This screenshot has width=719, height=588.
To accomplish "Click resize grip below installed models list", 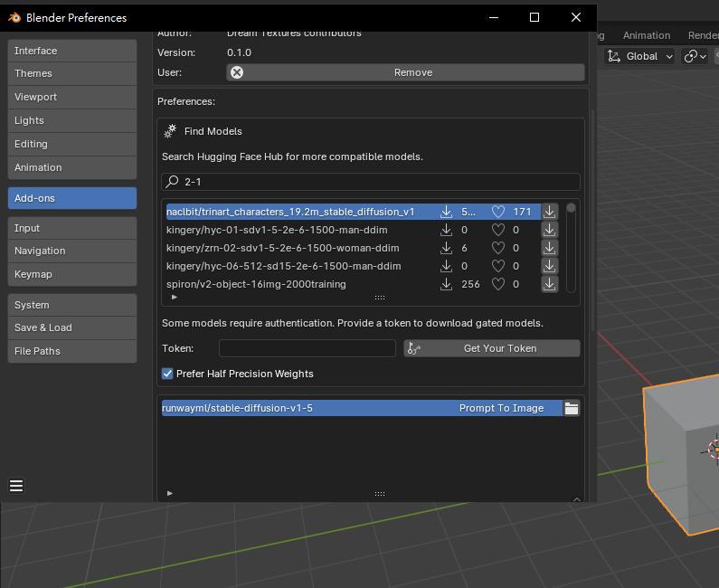I will (x=380, y=494).
